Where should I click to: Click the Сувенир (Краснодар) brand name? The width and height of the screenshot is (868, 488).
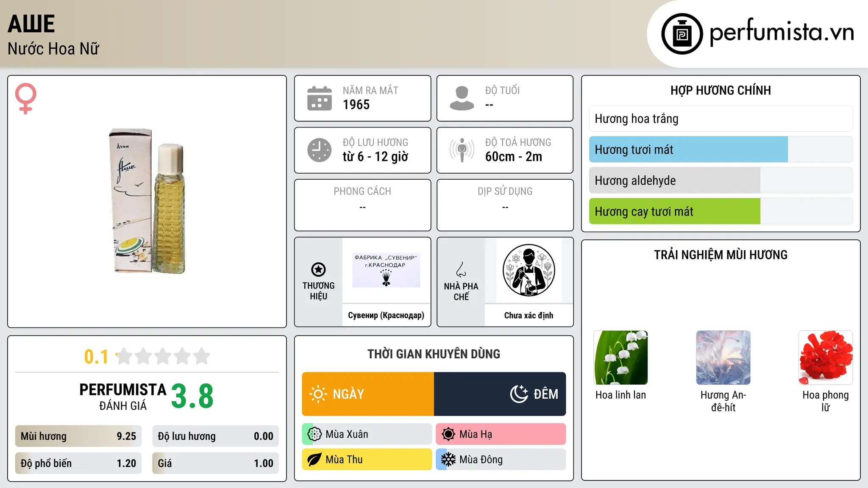[386, 315]
